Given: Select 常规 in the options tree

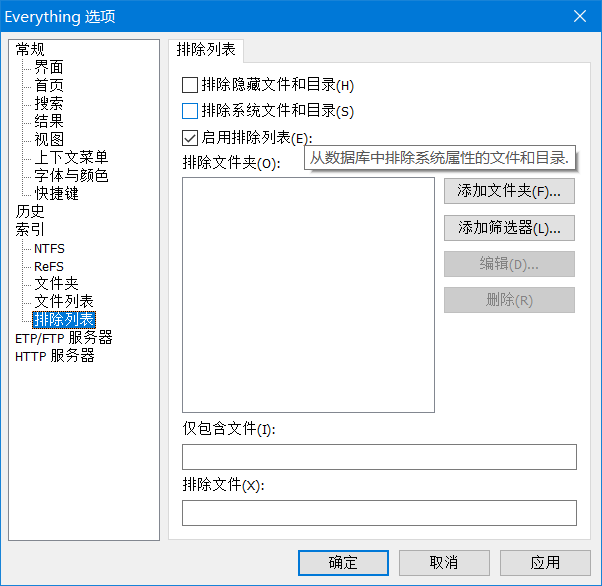Looking at the screenshot, I should pyautogui.click(x=30, y=49).
